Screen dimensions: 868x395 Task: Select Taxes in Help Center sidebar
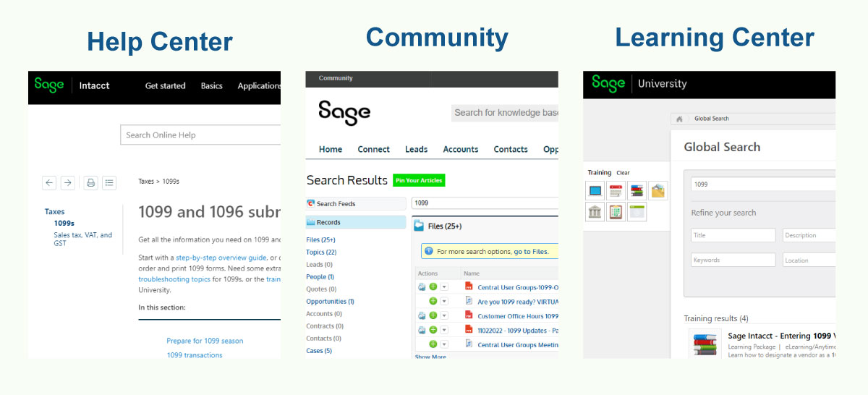[x=54, y=212]
